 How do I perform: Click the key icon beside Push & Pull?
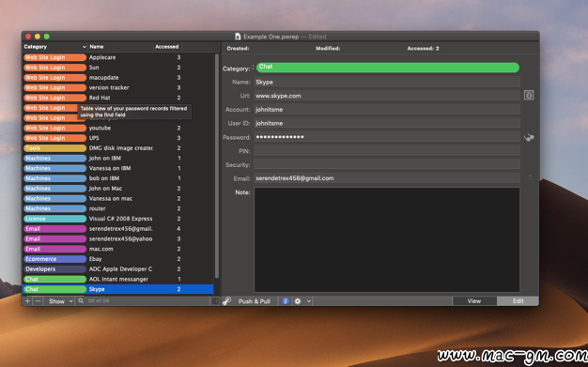point(226,301)
